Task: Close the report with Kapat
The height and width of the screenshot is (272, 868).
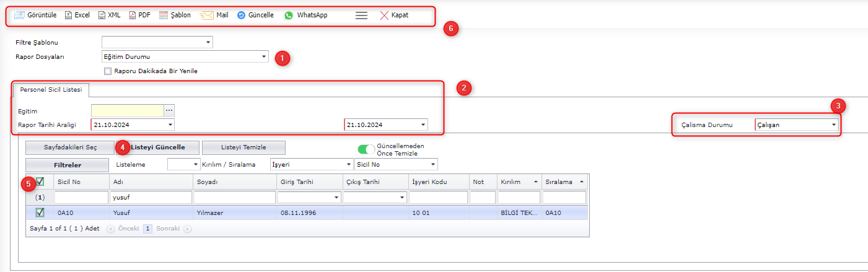Action: point(393,15)
